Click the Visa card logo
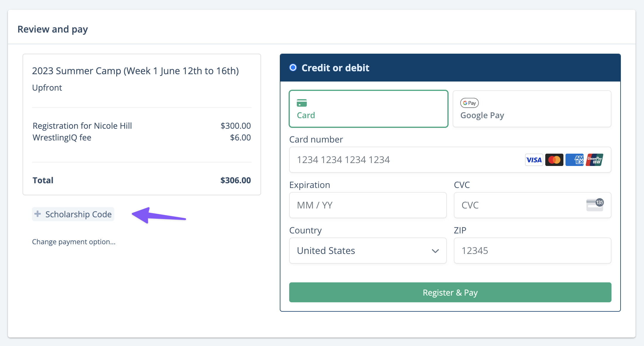 534,160
